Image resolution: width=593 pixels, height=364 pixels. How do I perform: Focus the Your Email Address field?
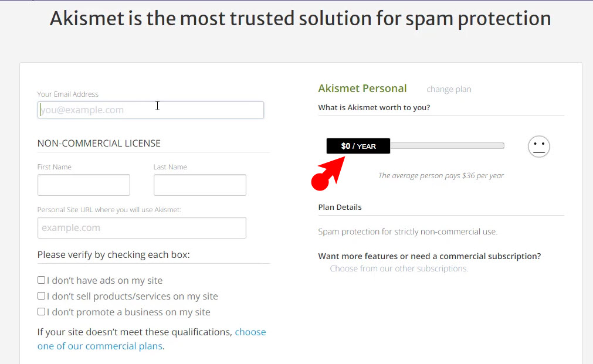pyautogui.click(x=151, y=110)
